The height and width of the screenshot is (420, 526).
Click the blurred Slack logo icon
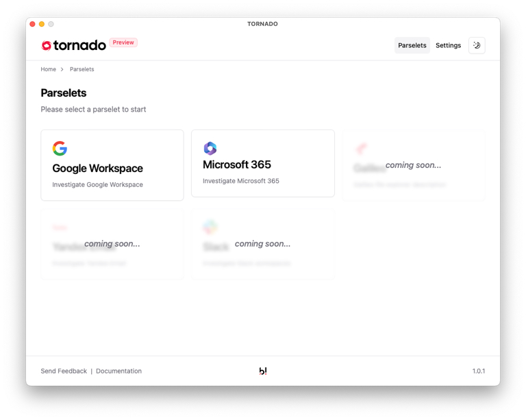[x=211, y=227]
